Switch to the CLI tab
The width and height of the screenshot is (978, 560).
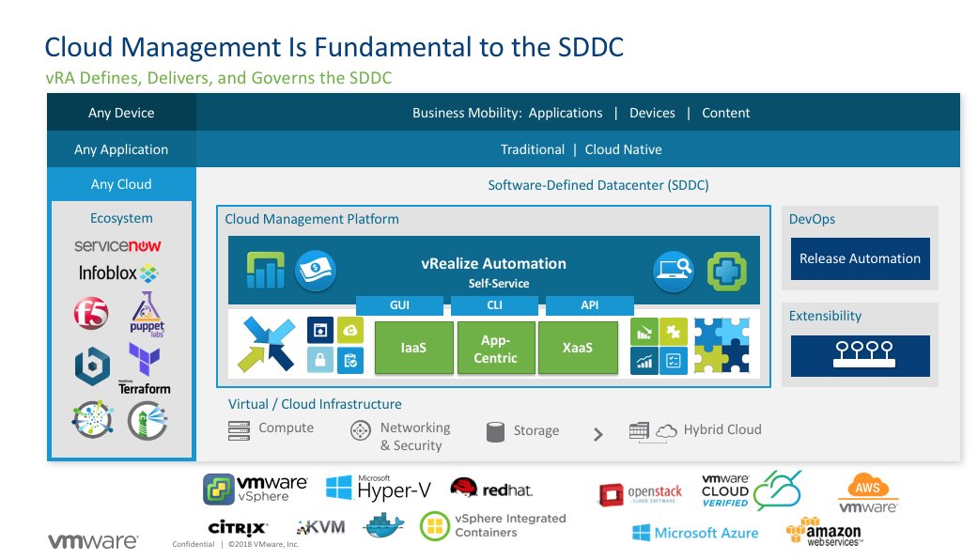coord(494,305)
